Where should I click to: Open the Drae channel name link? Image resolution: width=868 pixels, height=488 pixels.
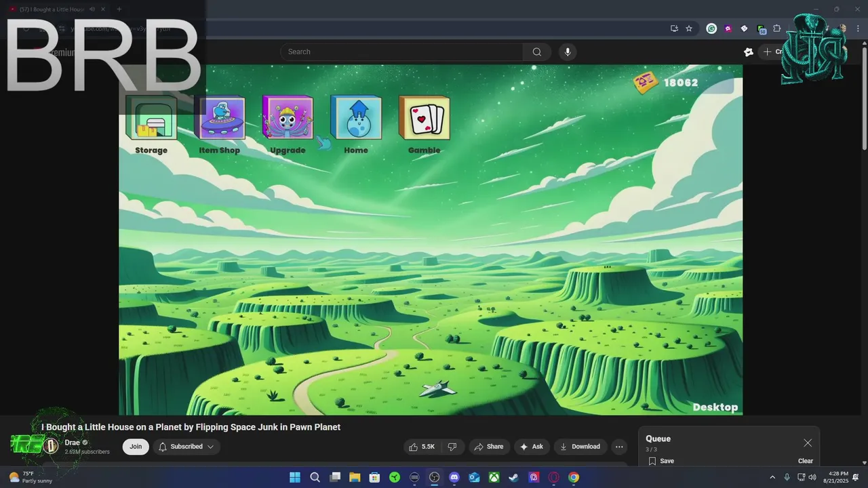pos(73,443)
